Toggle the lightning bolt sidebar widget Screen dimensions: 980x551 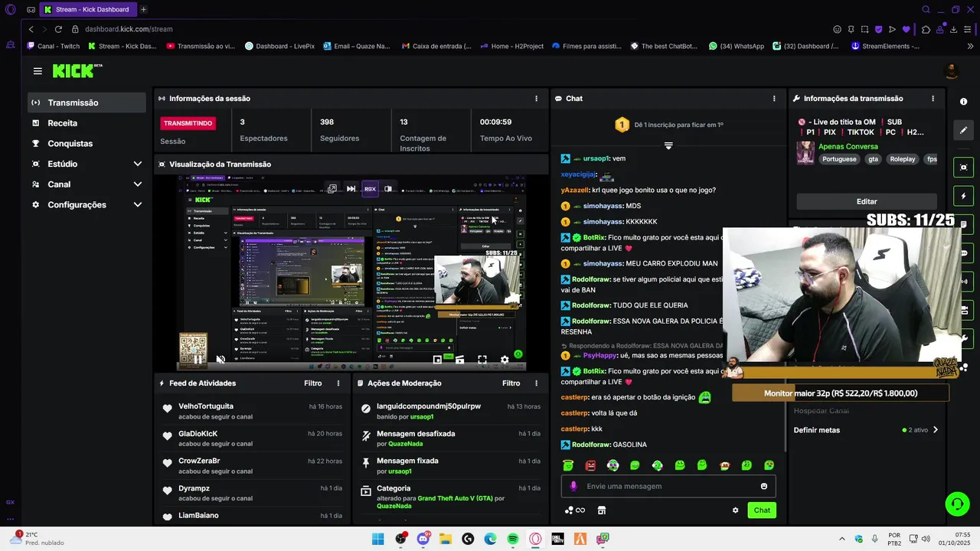tap(963, 196)
